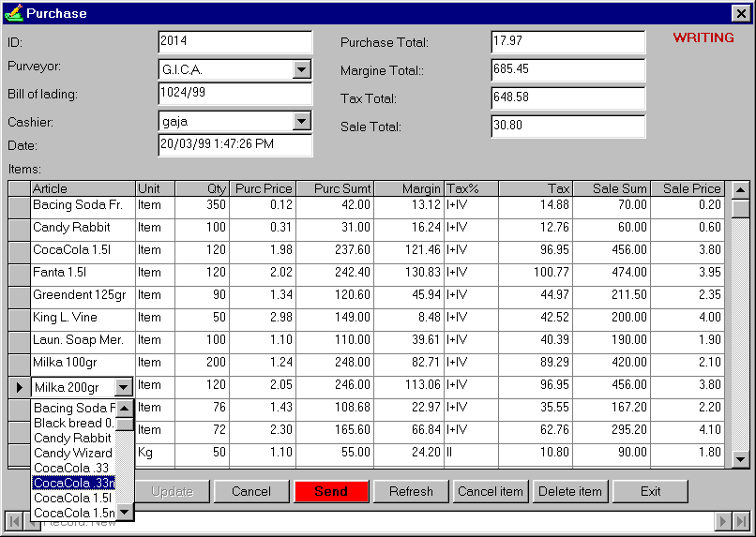The width and height of the screenshot is (756, 537).
Task: Click purchase sum 165.60 cell
Action: click(335, 432)
